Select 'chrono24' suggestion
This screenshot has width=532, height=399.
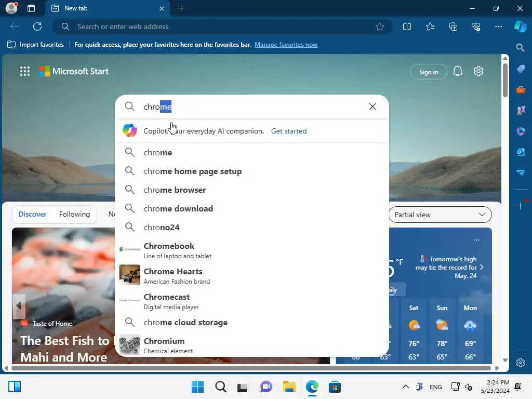pyautogui.click(x=252, y=227)
